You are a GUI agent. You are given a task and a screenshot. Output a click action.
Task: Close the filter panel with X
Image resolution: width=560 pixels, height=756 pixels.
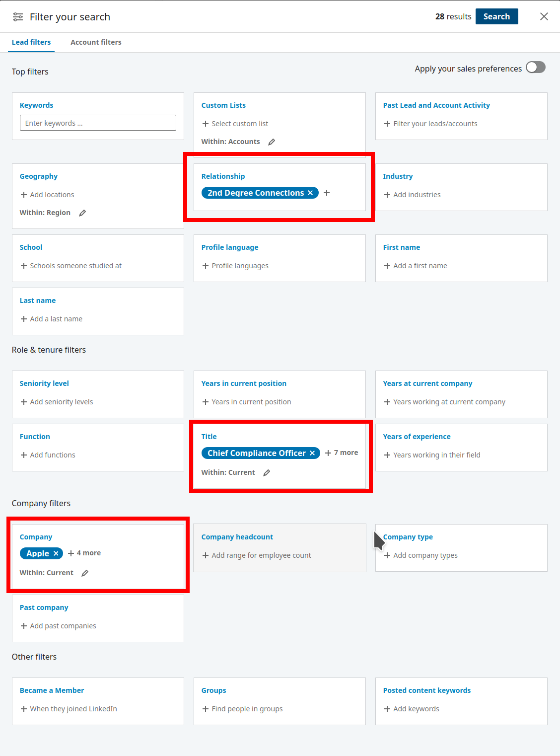click(544, 16)
